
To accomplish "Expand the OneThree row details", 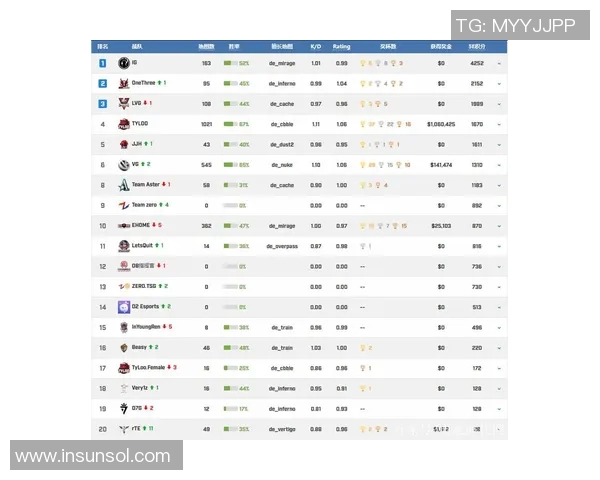I will click(499, 84).
